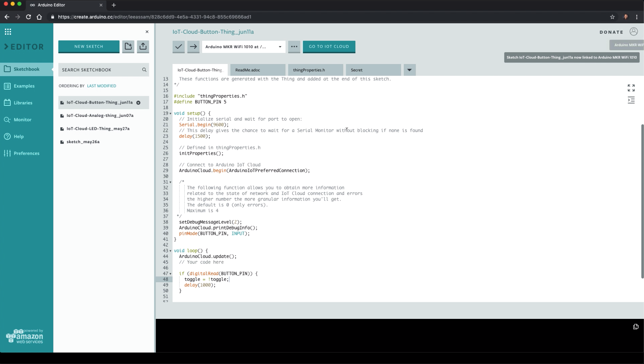
Task: Create a new folder in sketchbook
Action: (x=128, y=47)
